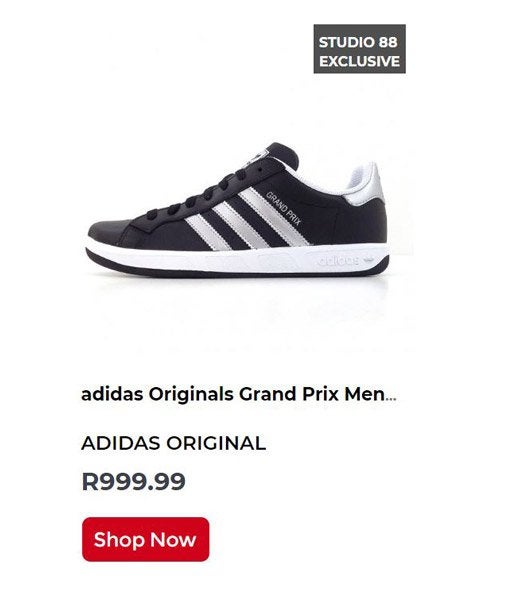Click the STUDIO 88 text on the badge

tap(358, 42)
